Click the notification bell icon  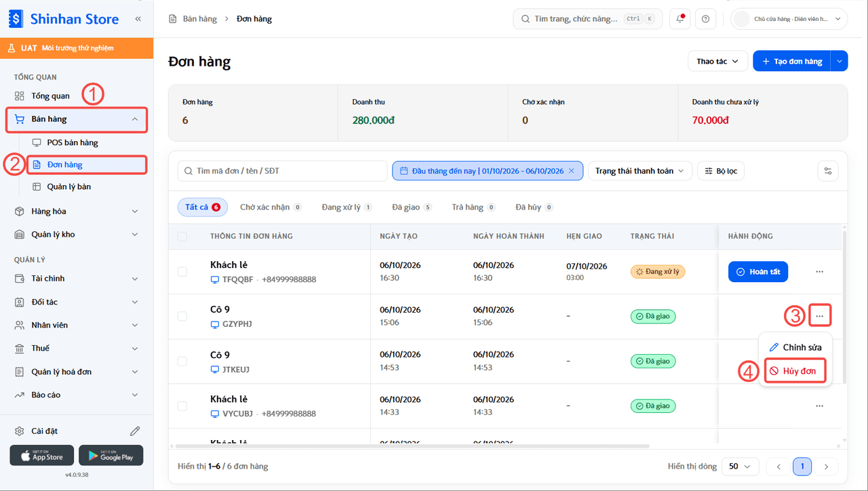point(680,19)
